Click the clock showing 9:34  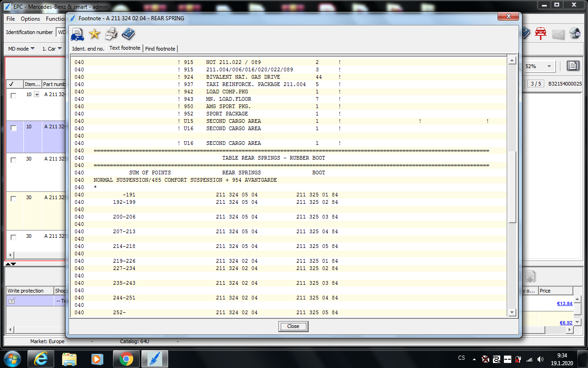click(562, 355)
